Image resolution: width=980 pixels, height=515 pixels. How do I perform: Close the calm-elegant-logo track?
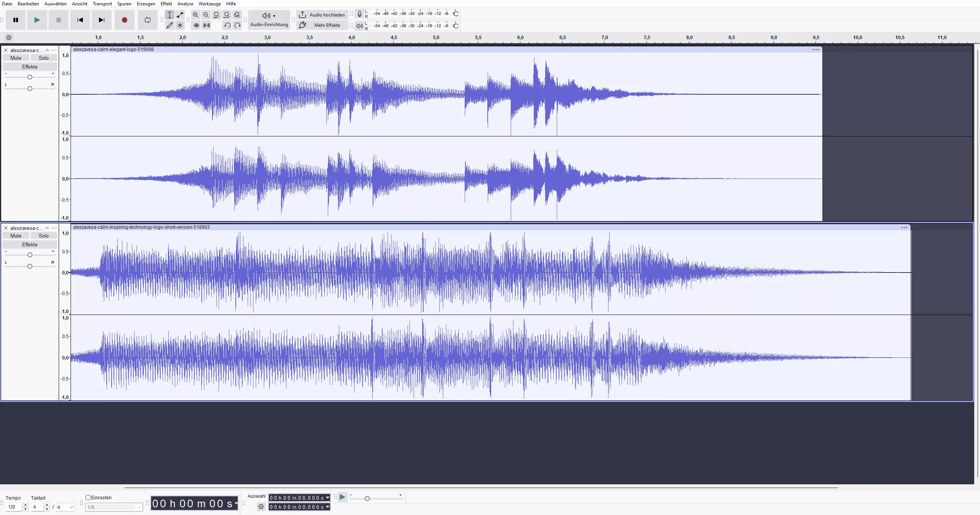tap(6, 50)
